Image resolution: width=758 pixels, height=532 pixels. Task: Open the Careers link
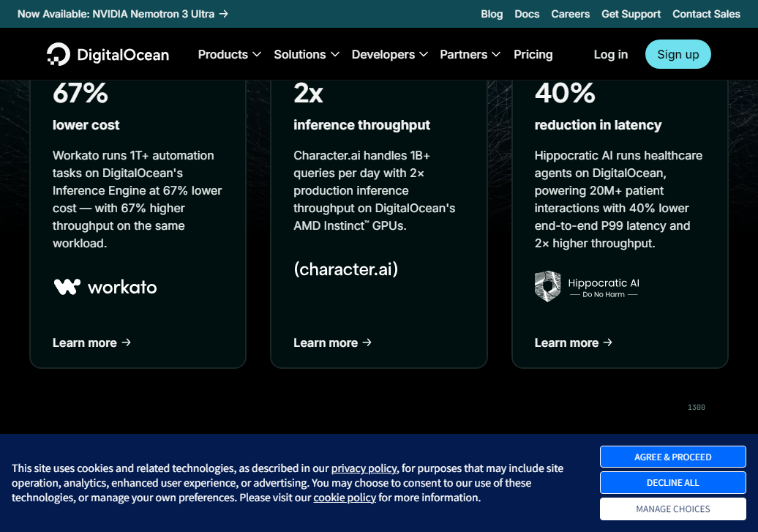pos(571,14)
